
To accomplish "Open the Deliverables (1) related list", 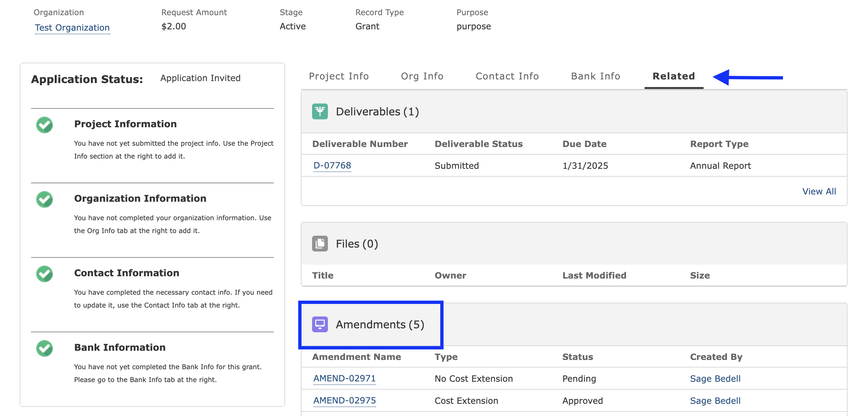I will (377, 112).
